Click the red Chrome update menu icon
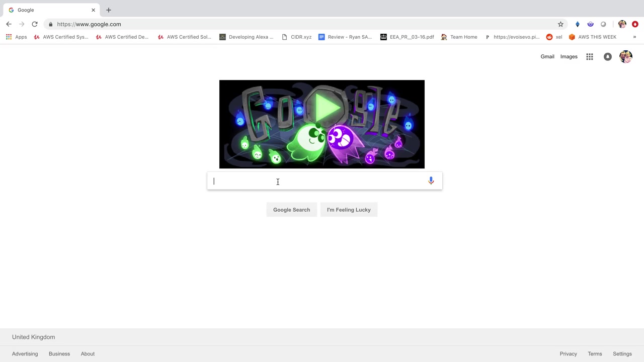The width and height of the screenshot is (644, 362). point(635,24)
